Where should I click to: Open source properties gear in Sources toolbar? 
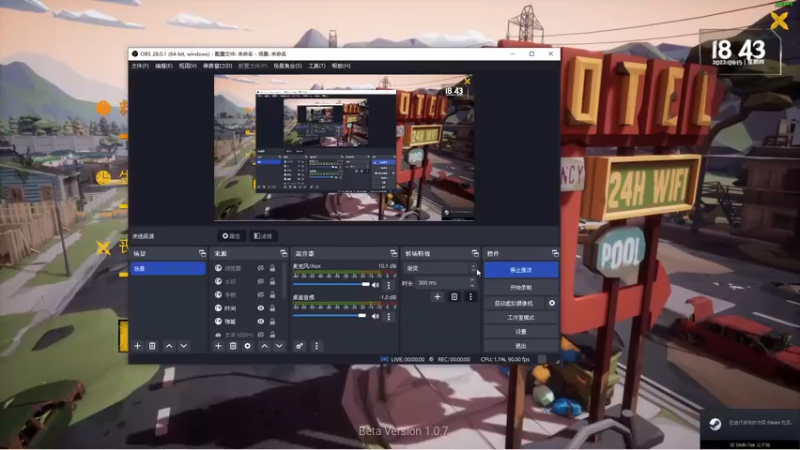[x=247, y=346]
